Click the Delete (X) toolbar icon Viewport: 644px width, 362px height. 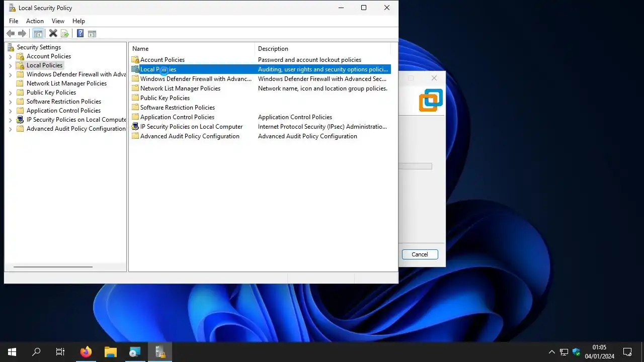53,34
